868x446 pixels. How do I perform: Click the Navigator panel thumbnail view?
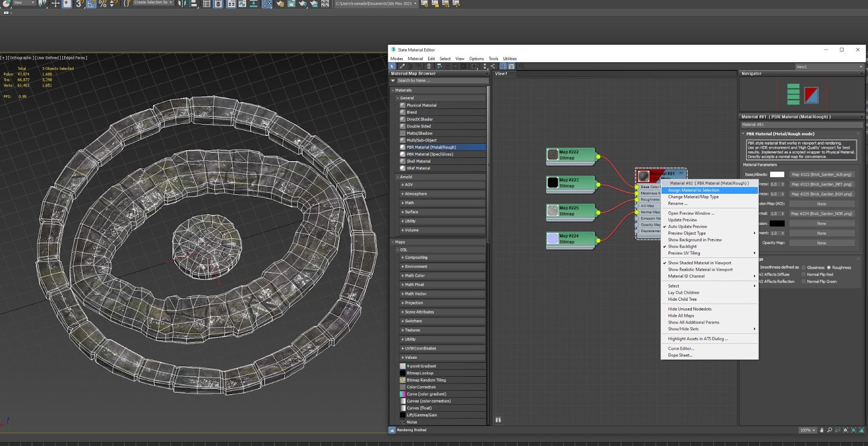[802, 94]
